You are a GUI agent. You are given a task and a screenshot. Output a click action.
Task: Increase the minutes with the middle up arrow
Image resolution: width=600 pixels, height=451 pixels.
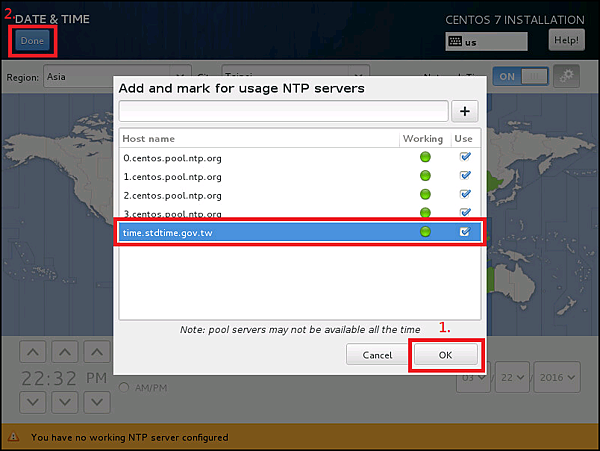pos(65,351)
